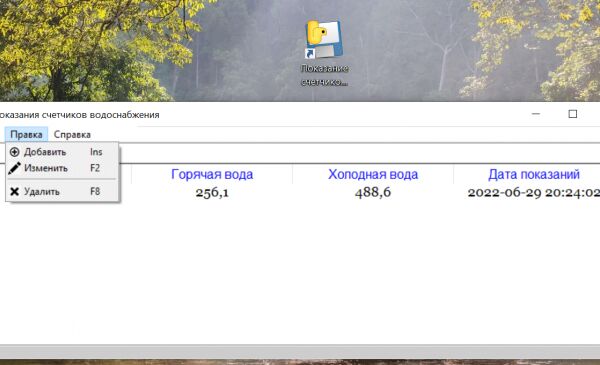Click the Горячая вода column header
The image size is (600, 365).
212,174
